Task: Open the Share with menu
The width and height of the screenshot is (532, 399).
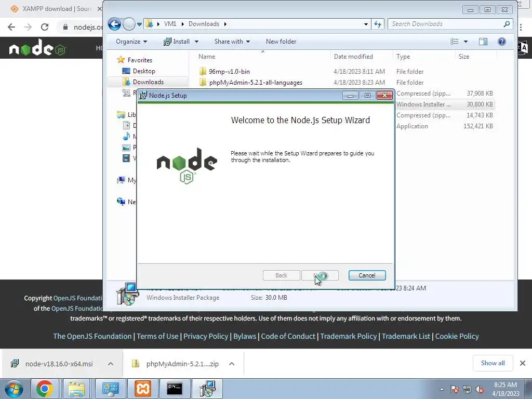Action: tap(232, 42)
